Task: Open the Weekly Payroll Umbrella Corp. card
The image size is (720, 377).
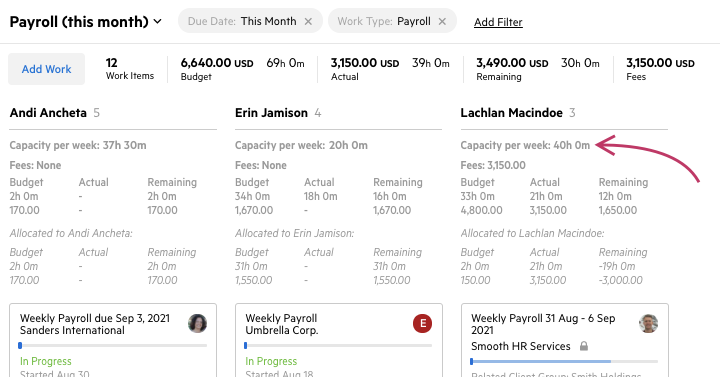Action: [339, 340]
